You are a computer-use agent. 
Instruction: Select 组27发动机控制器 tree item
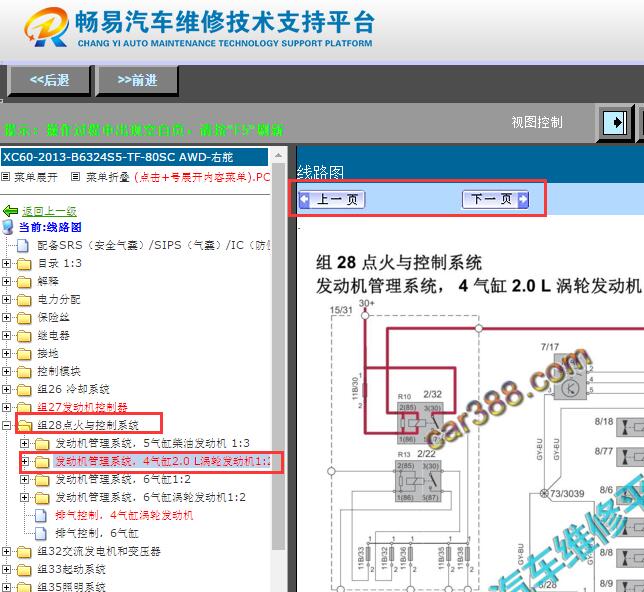point(82,407)
